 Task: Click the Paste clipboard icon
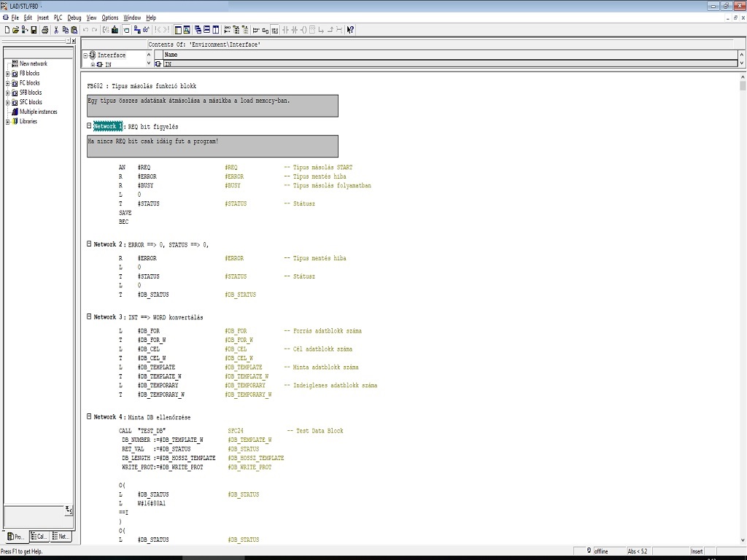[74, 30]
